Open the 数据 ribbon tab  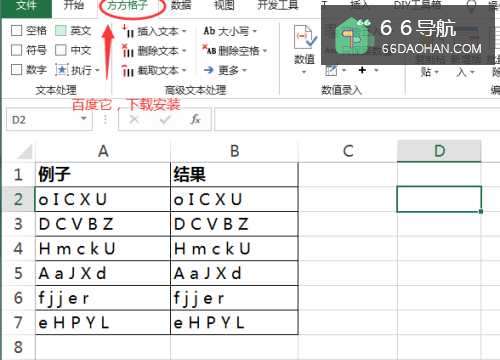181,6
